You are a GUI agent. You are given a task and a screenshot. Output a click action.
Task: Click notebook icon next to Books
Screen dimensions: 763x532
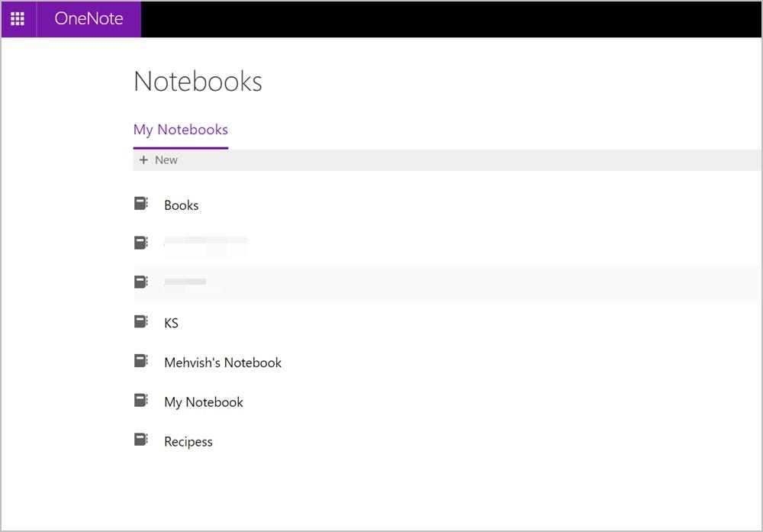coord(141,204)
